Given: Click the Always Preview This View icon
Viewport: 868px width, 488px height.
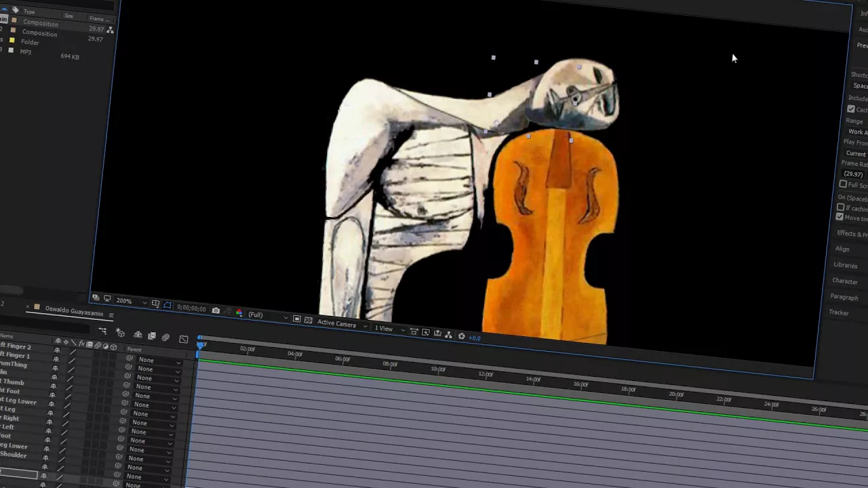Looking at the screenshot, I should tap(96, 297).
